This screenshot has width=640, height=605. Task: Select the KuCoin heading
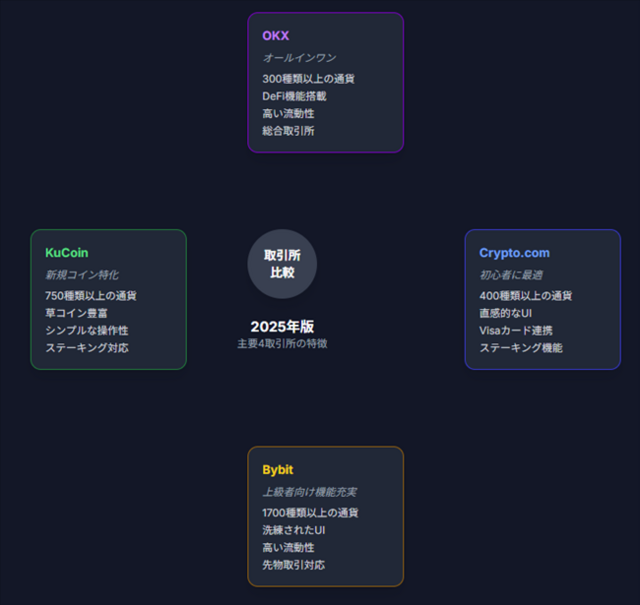tap(67, 253)
